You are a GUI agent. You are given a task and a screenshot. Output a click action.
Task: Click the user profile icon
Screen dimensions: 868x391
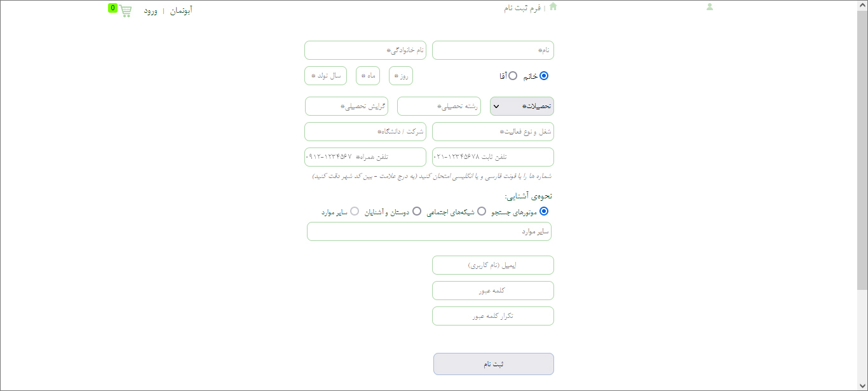710,7
